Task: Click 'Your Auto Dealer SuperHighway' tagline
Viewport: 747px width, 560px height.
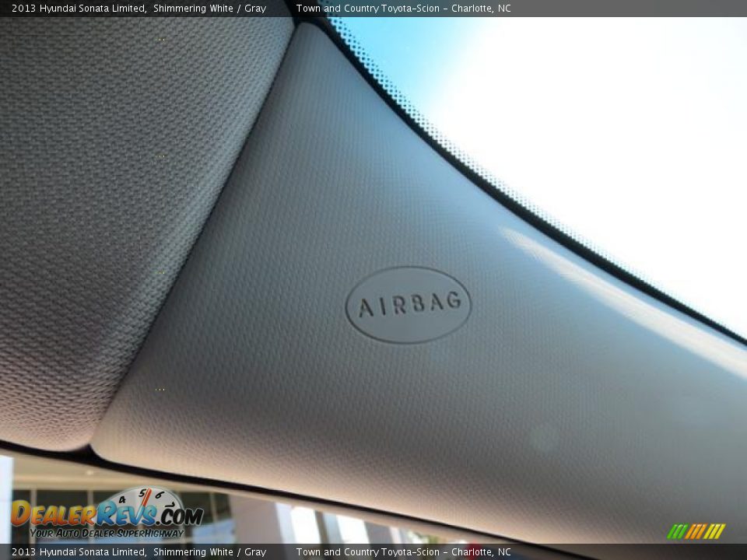Action: coord(107,533)
